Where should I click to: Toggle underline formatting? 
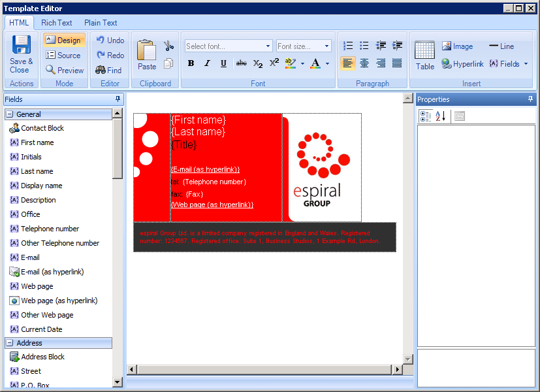(x=223, y=63)
